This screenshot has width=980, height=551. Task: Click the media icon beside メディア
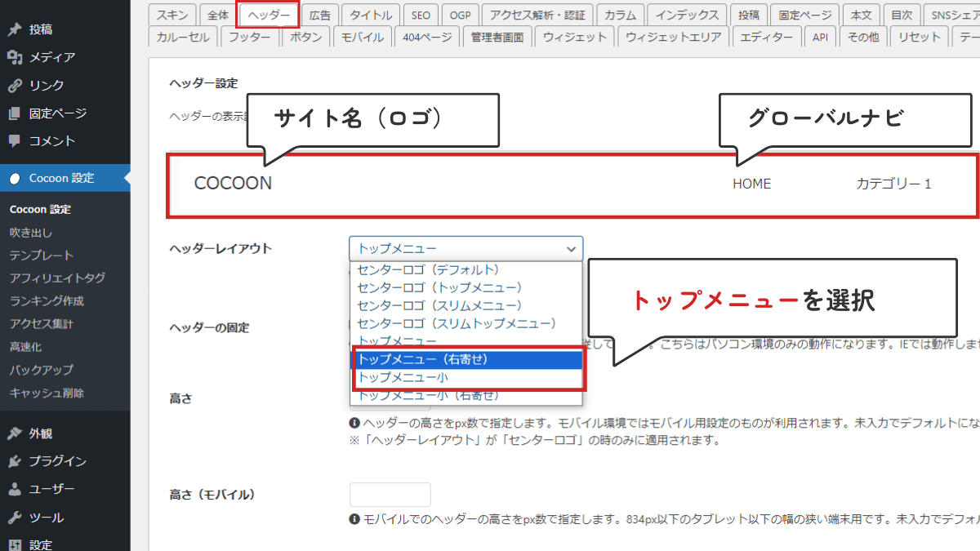[15, 57]
